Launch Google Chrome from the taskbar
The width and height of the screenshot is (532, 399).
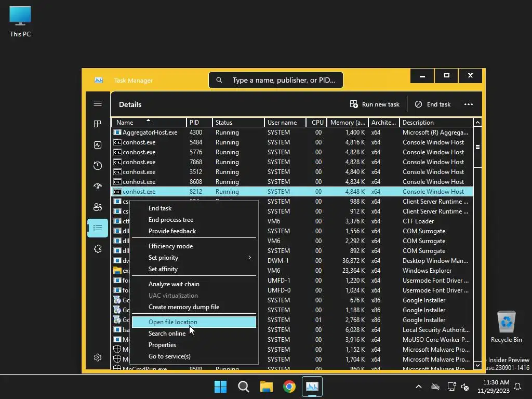289,387
